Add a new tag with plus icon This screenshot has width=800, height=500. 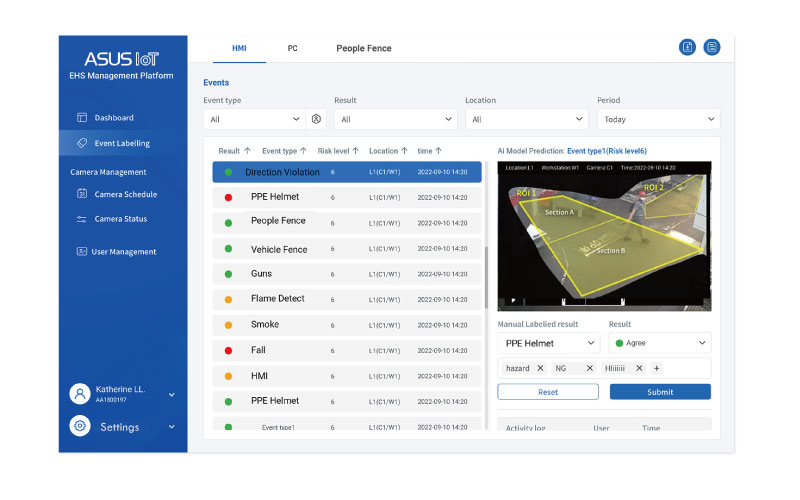[657, 368]
